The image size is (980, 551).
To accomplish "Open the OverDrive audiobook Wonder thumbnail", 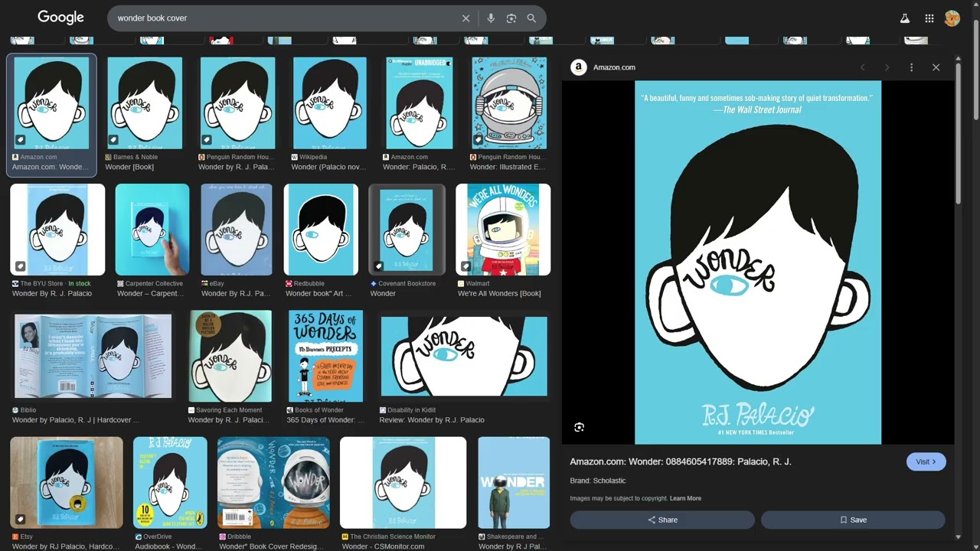I will (x=170, y=483).
